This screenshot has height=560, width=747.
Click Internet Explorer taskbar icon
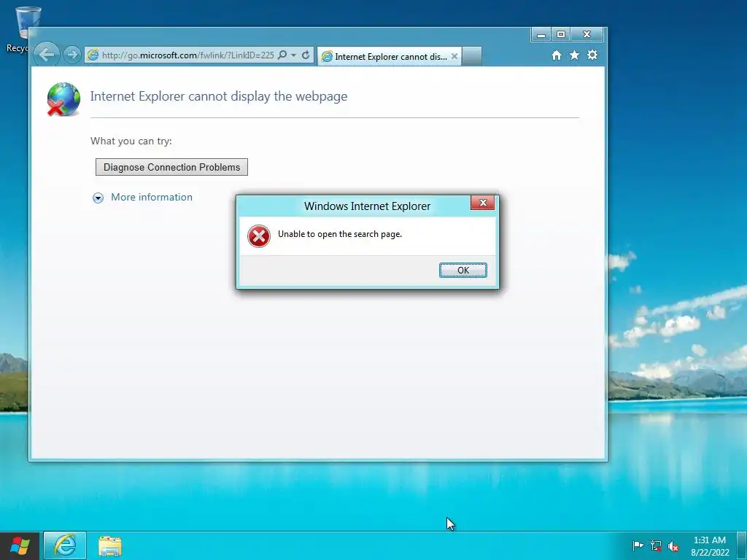click(65, 545)
